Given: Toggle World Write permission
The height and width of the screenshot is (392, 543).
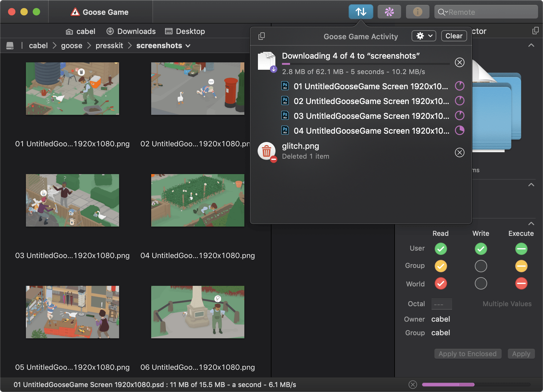Looking at the screenshot, I should tap(481, 283).
